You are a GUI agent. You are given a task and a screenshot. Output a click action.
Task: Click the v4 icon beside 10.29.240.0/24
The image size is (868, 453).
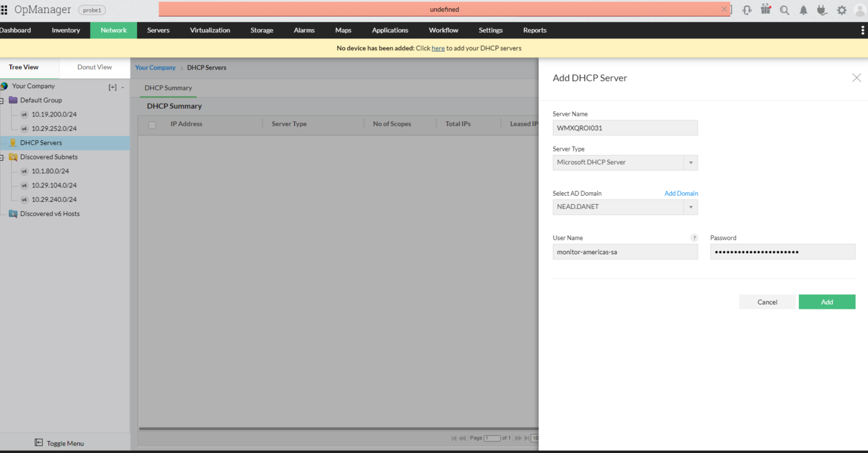coord(24,199)
